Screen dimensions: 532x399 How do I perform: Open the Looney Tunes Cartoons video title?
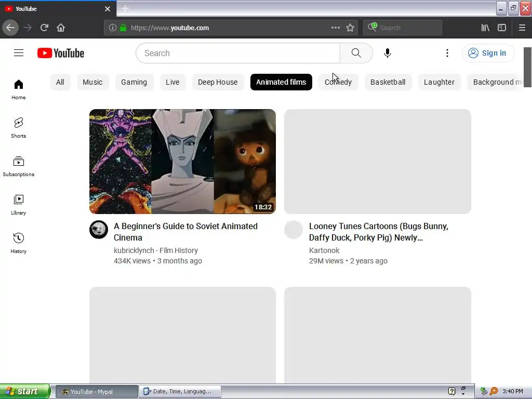coord(379,232)
